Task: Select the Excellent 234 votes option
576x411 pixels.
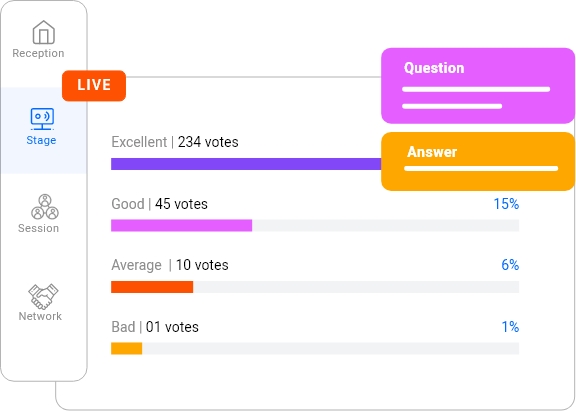Action: (x=175, y=142)
